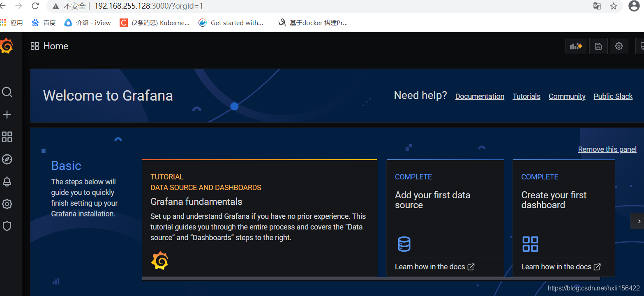Screen dimensions: 644x296
Task: Click Learn how in the docs for data source
Action: click(435, 267)
